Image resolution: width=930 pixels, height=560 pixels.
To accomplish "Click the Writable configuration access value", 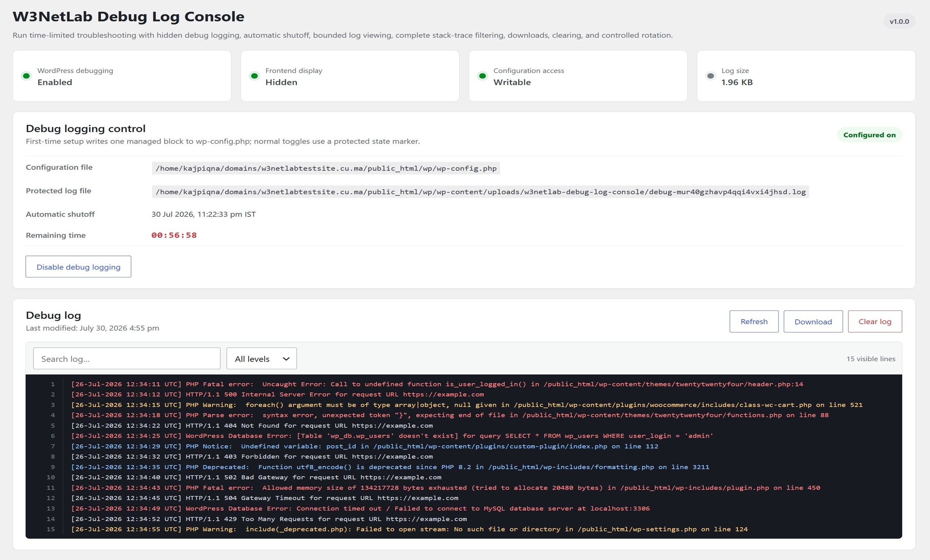I will 512,82.
